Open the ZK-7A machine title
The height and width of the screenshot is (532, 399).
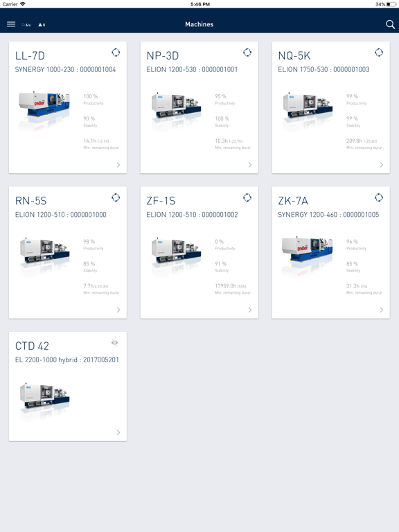point(293,201)
